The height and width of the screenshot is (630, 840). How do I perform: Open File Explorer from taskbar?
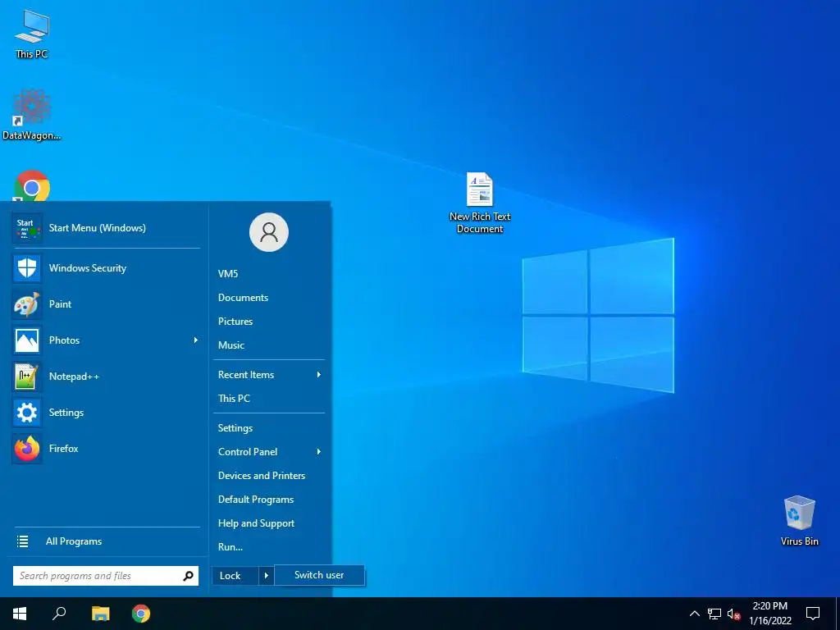(x=100, y=614)
